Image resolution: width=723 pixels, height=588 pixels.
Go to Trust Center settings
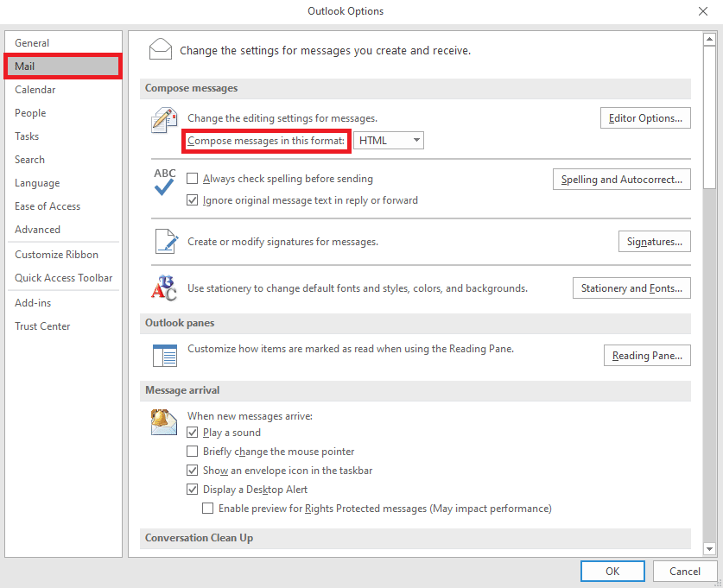pos(63,326)
